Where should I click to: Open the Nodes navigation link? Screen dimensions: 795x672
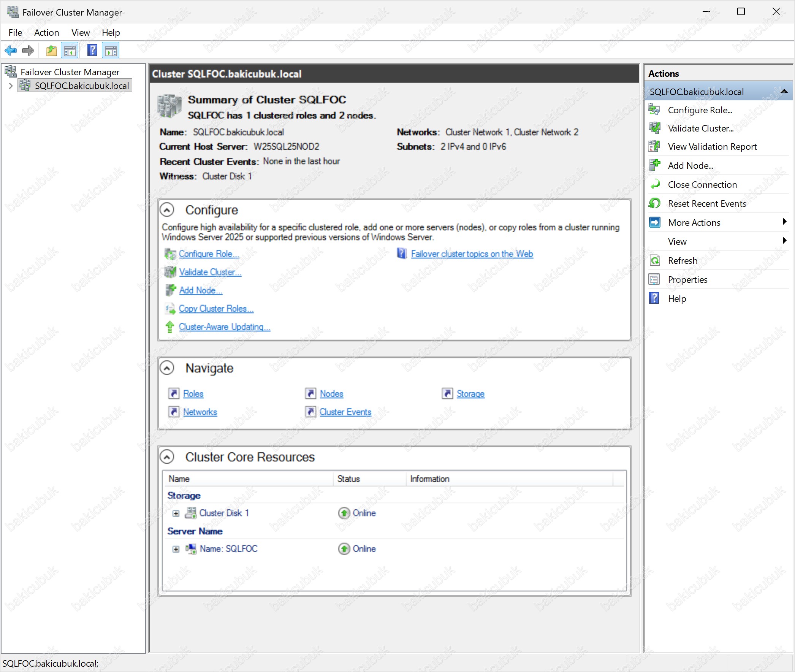coord(331,393)
